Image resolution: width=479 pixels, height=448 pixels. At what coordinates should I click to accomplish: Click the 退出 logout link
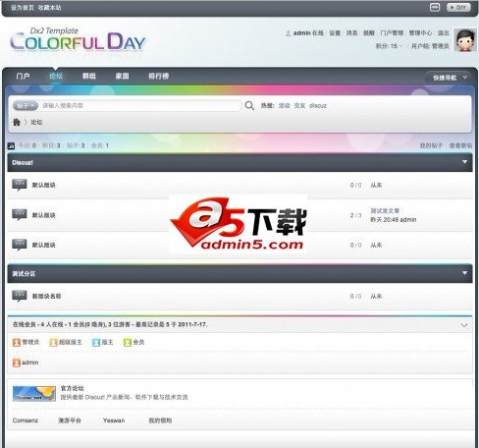444,33
